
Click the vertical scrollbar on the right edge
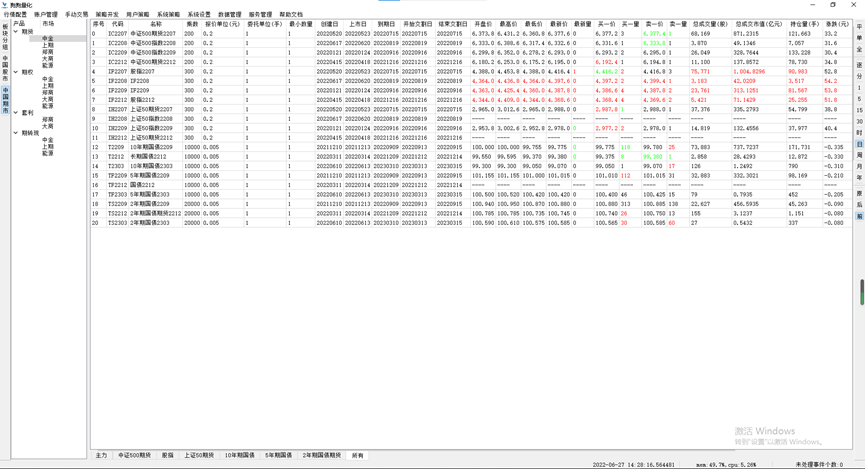pos(861,292)
